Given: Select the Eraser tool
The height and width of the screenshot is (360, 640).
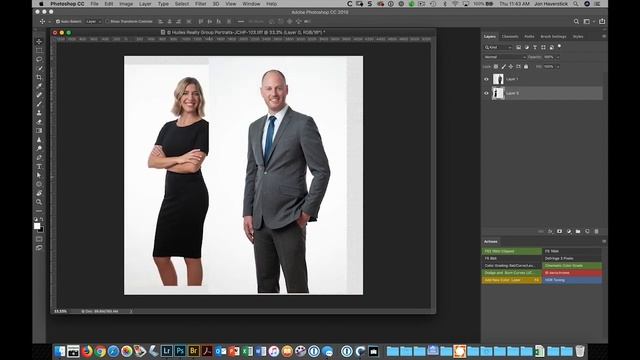Looking at the screenshot, I should pos(39,122).
